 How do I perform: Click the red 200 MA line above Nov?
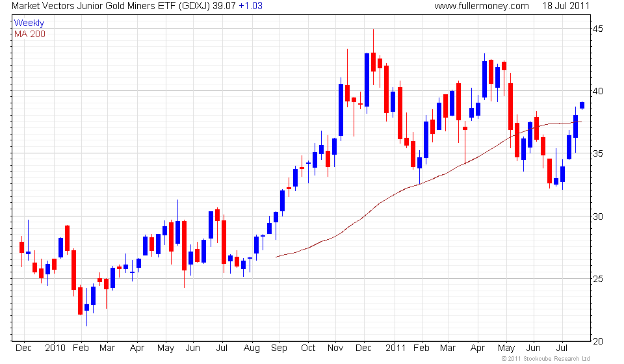(x=335, y=235)
